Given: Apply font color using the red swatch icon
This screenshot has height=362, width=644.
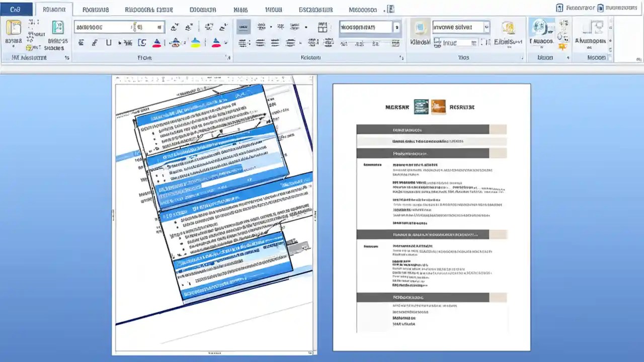Looking at the screenshot, I should [216, 43].
